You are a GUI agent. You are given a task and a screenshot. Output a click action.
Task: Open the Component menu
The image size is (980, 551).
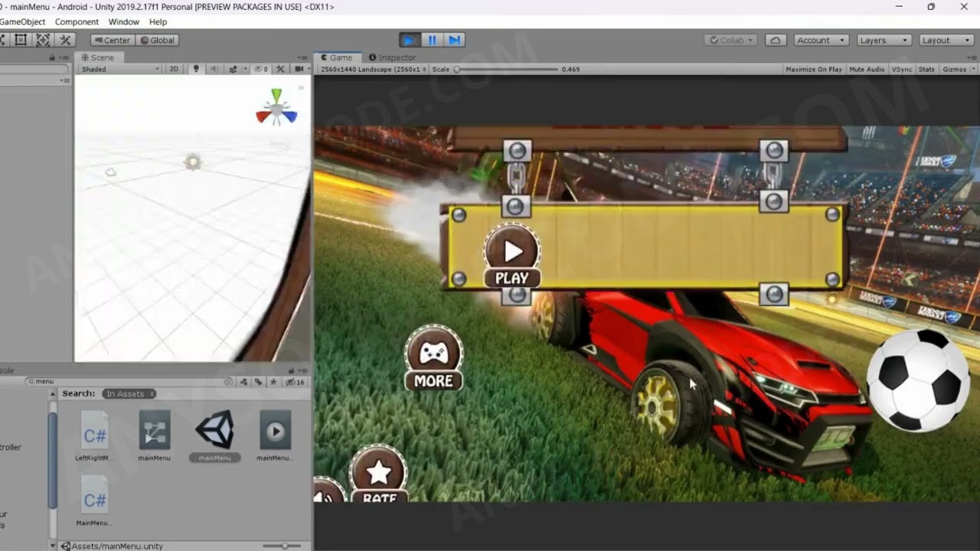click(x=77, y=22)
